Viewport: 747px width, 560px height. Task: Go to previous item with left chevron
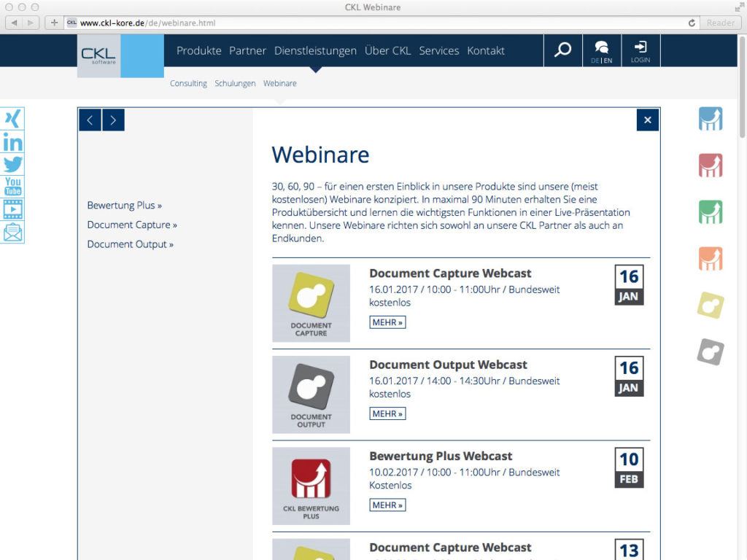[x=90, y=120]
